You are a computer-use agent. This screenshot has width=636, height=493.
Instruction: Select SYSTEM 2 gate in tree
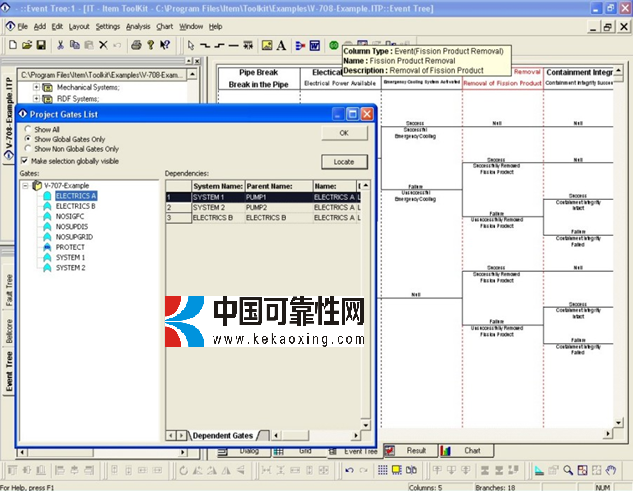(70, 268)
